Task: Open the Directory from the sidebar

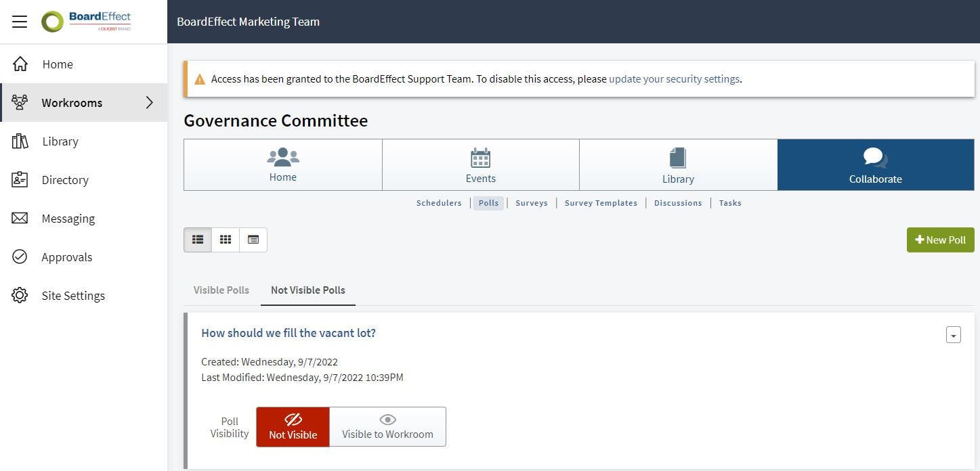Action: pyautogui.click(x=64, y=179)
